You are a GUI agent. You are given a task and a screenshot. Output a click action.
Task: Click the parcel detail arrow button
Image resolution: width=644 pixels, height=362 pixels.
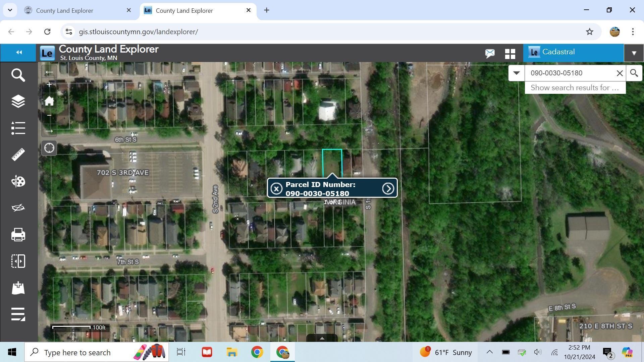click(388, 189)
